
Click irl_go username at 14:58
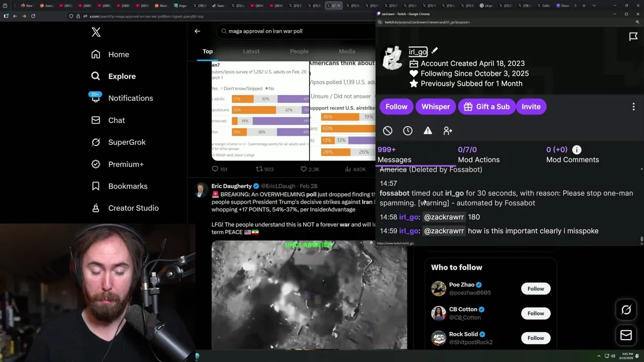point(409,217)
